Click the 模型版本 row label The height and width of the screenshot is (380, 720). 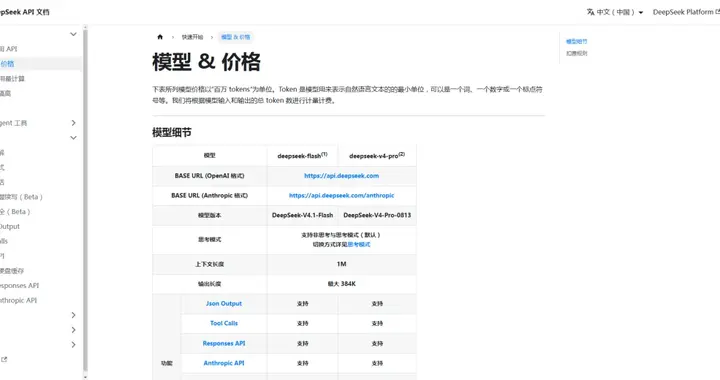click(x=209, y=215)
